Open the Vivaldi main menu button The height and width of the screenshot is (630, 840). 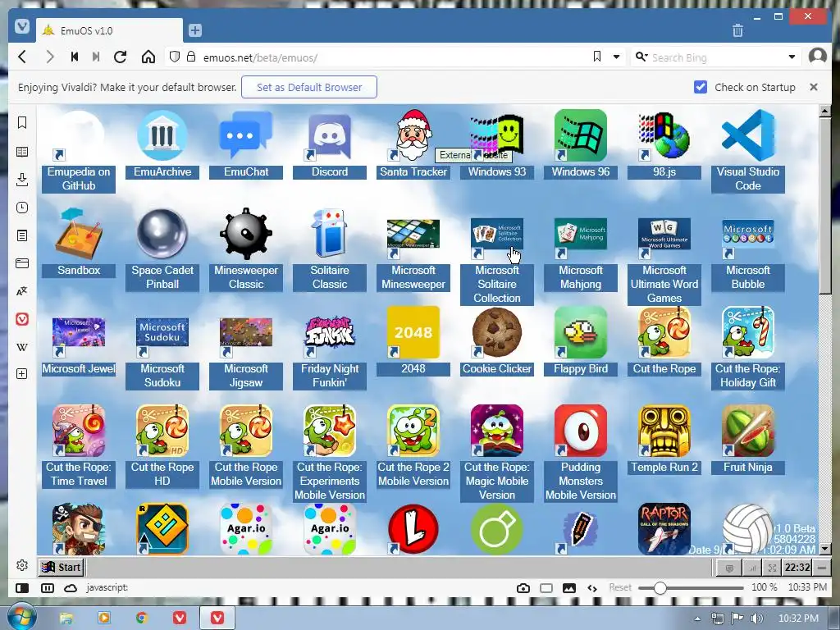(22, 26)
